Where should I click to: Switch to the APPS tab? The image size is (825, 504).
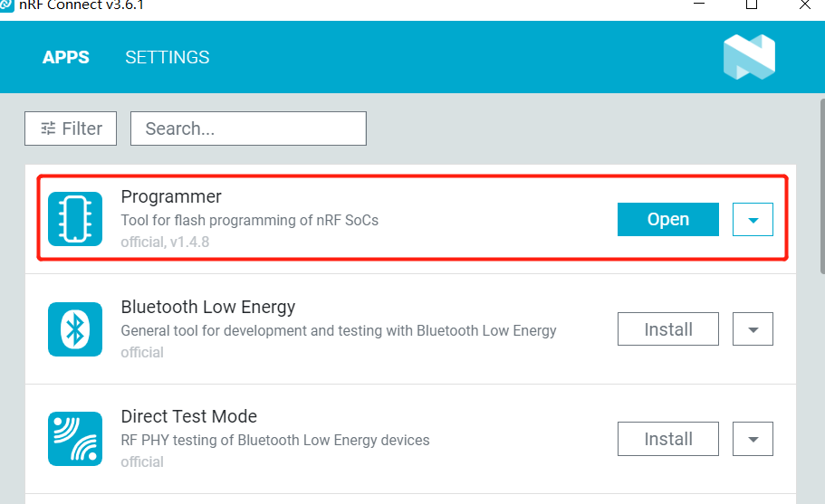[66, 57]
